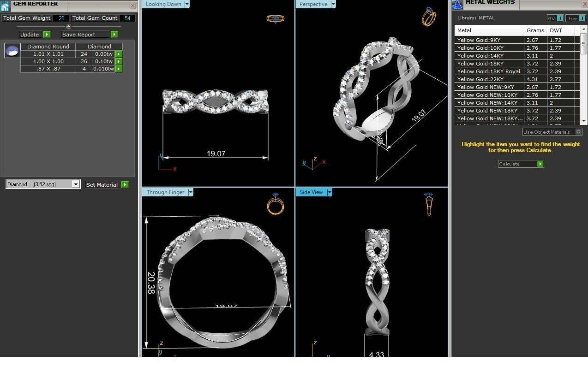Open the Diamond (3.52 spg) material dropdown
Screen dimensions: 588x366
click(x=76, y=184)
